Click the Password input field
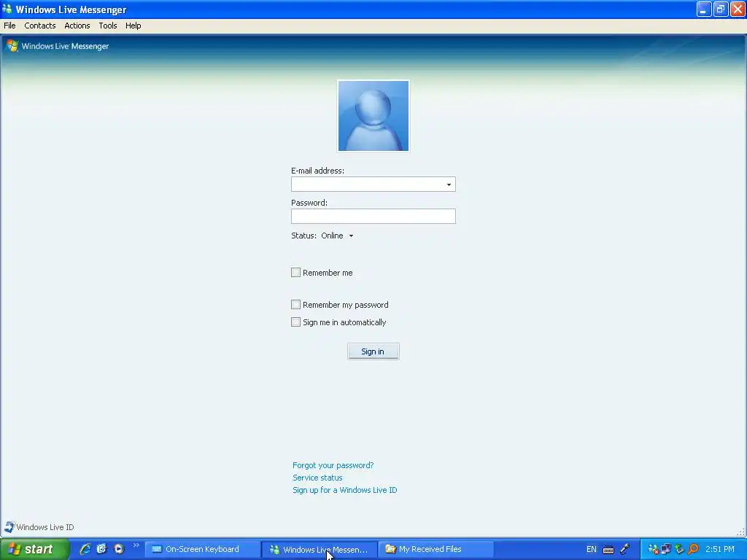Viewport: 747px width, 560px height. tap(373, 216)
